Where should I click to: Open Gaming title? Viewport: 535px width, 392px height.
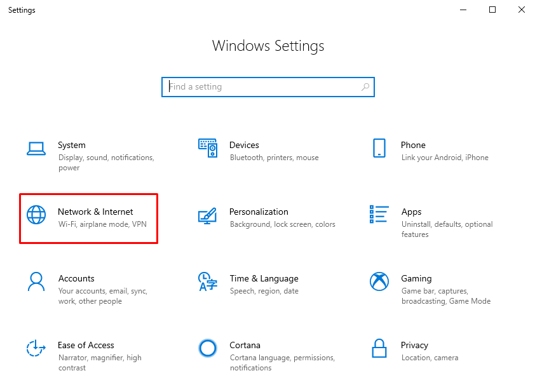click(x=416, y=278)
